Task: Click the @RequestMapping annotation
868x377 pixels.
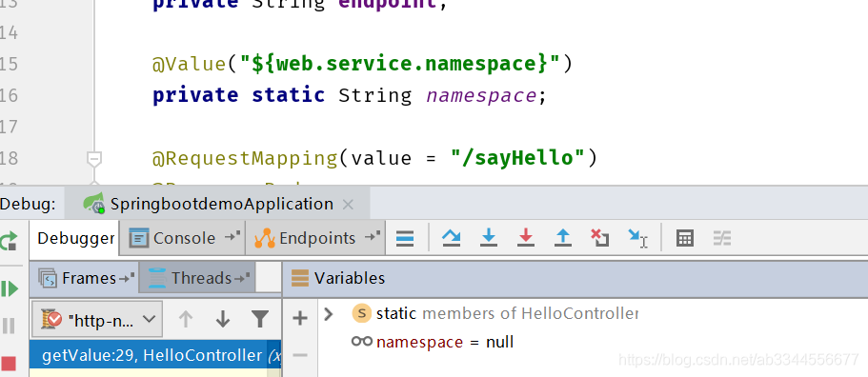Action: pos(245,159)
